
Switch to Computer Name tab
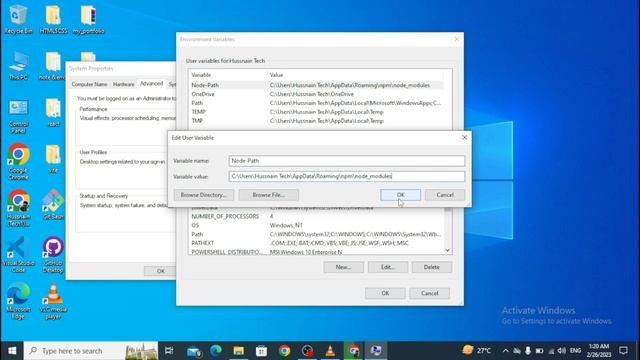click(89, 84)
